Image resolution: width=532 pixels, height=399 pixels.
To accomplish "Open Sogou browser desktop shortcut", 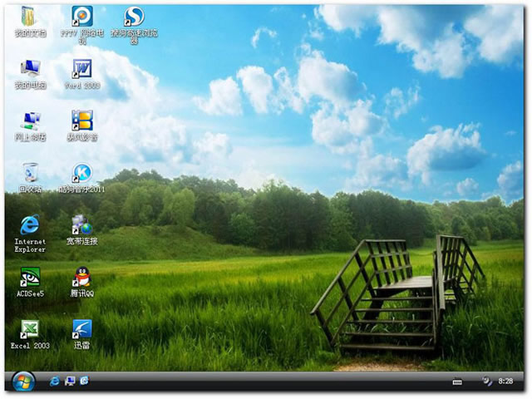I will [133, 17].
